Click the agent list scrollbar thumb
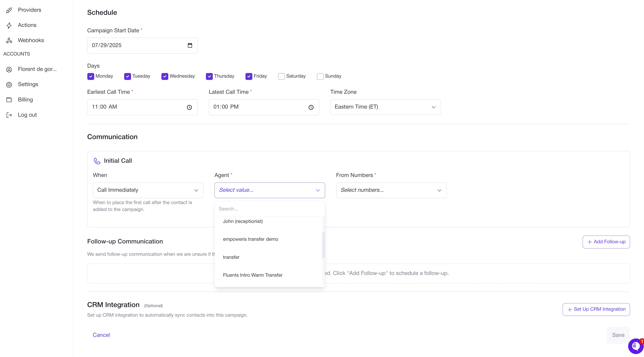This screenshot has height=357, width=644. point(324,245)
